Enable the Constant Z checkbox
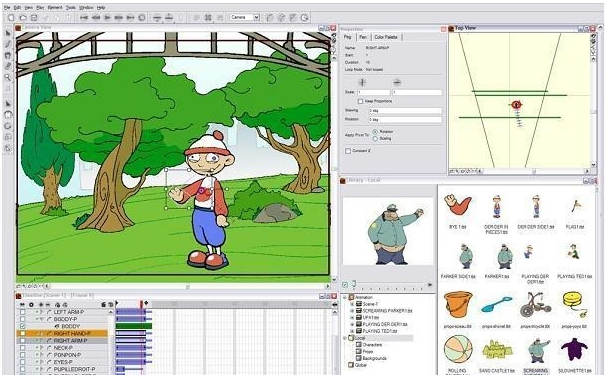Image resolution: width=608 pixels, height=375 pixels. pyautogui.click(x=348, y=151)
